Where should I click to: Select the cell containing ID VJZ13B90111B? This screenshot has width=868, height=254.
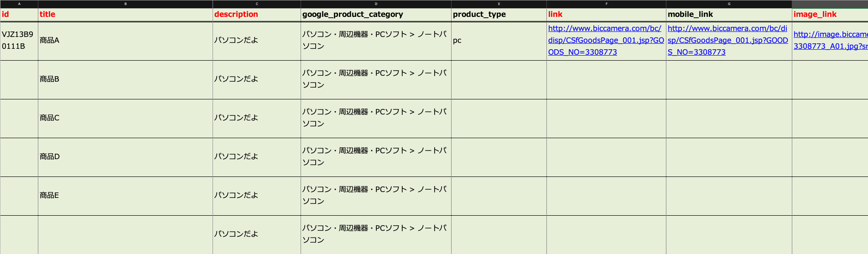pyautogui.click(x=18, y=40)
